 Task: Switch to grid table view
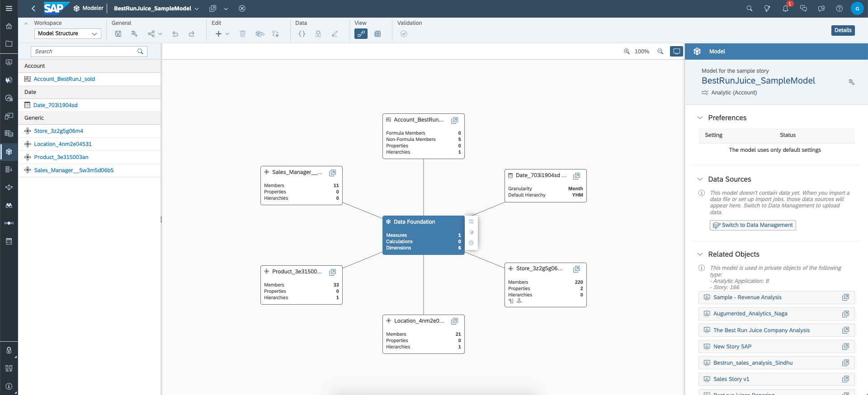(378, 34)
